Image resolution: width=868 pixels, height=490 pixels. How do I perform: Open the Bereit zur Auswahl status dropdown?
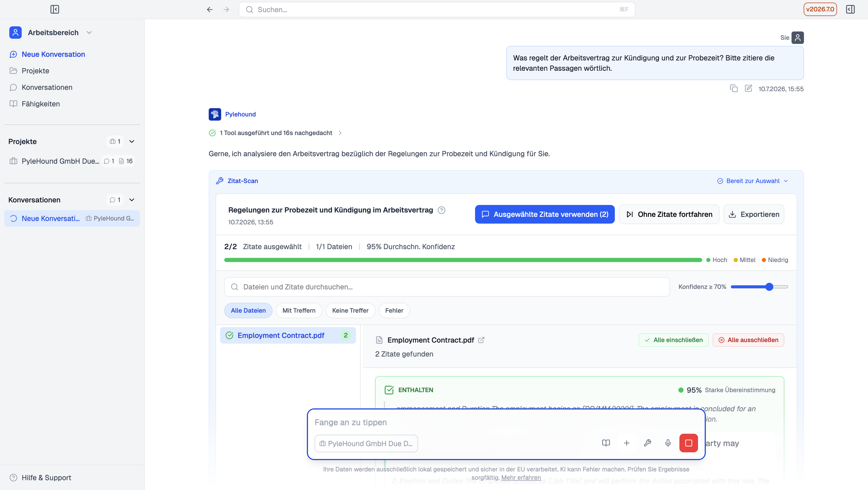753,181
